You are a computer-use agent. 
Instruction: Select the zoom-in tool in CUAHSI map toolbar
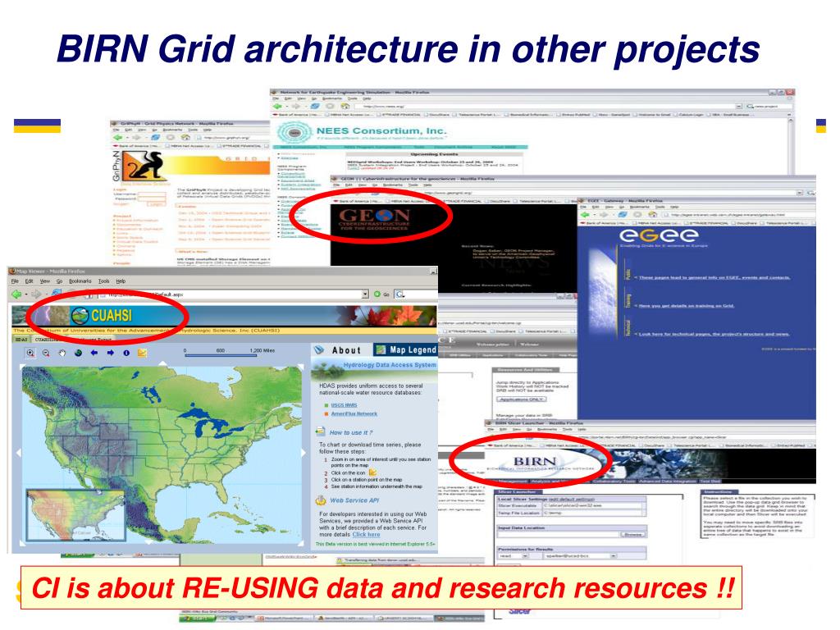pyautogui.click(x=30, y=353)
